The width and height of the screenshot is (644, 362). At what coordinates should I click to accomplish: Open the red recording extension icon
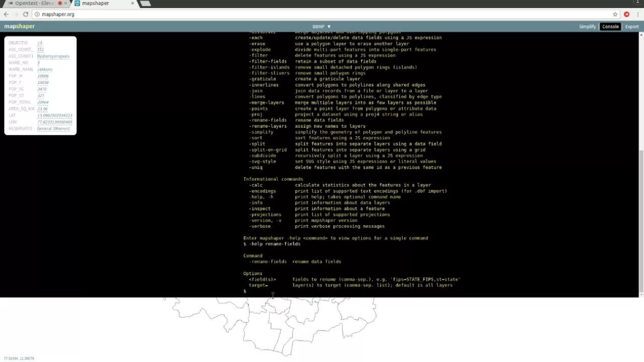click(626, 14)
